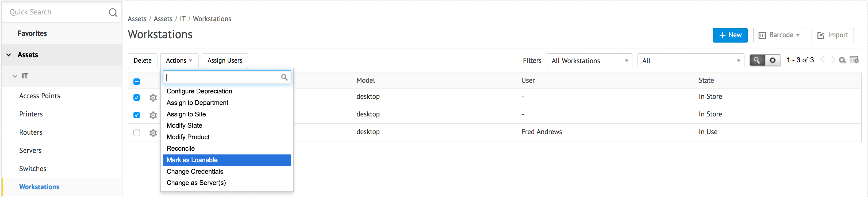
Task: Choose Mark as Loanable from Actions menu
Action: pyautogui.click(x=192, y=160)
